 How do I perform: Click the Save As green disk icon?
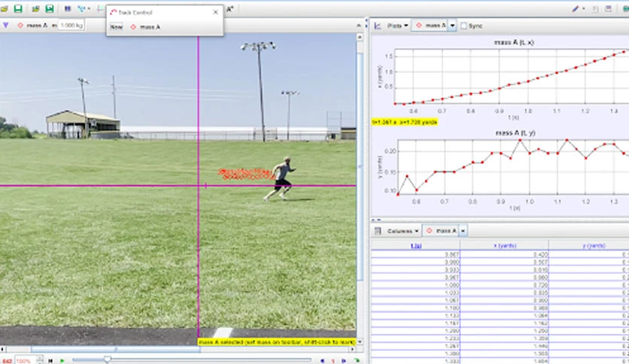pos(50,8)
